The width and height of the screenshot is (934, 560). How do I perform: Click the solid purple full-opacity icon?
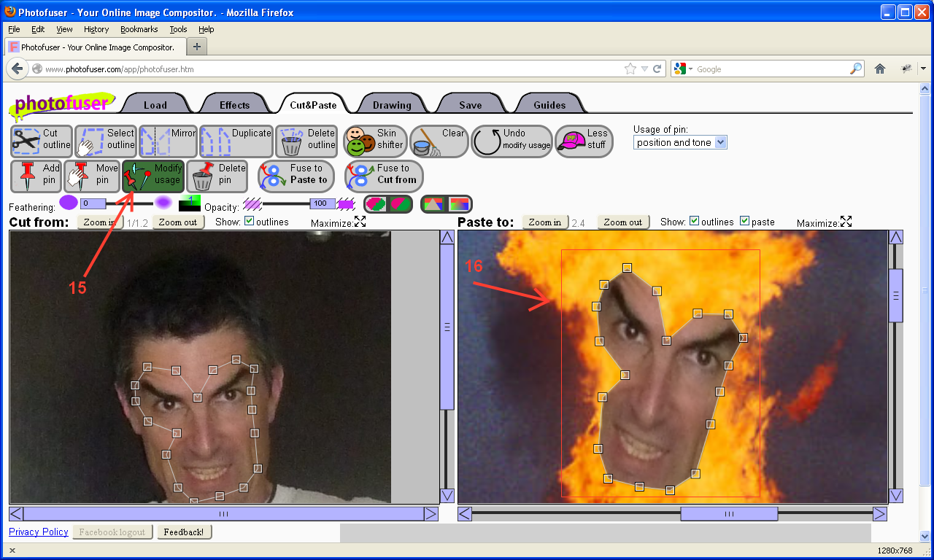(346, 204)
